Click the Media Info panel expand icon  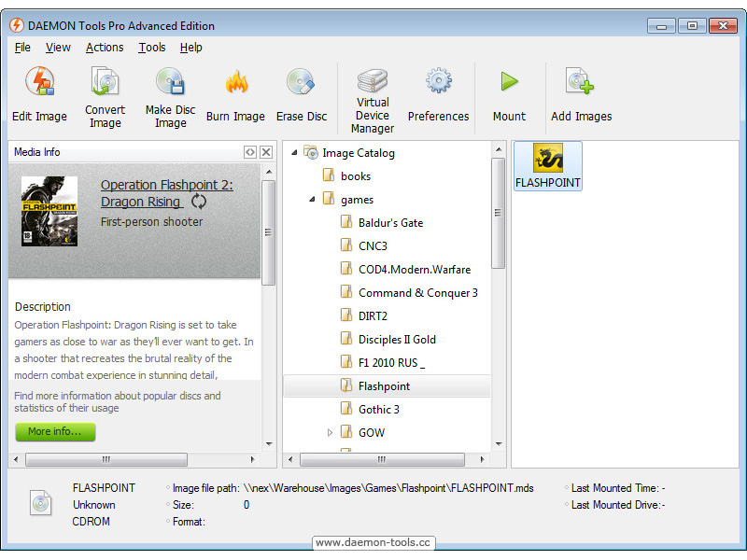[250, 152]
